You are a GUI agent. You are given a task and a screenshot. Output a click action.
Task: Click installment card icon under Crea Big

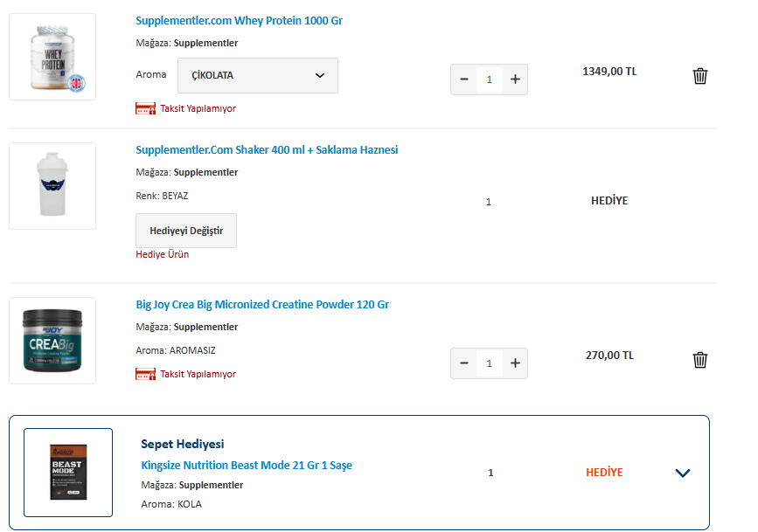pos(145,374)
